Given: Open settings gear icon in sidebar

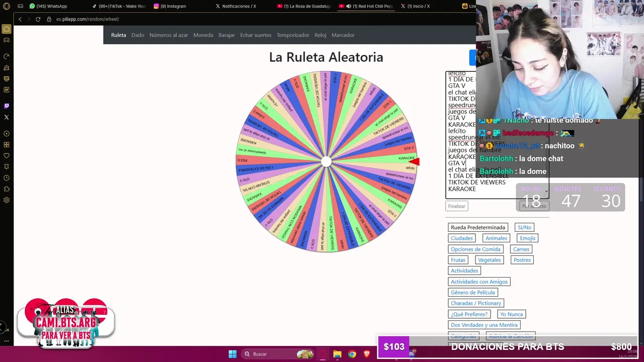Looking at the screenshot, I should coord(7,200).
